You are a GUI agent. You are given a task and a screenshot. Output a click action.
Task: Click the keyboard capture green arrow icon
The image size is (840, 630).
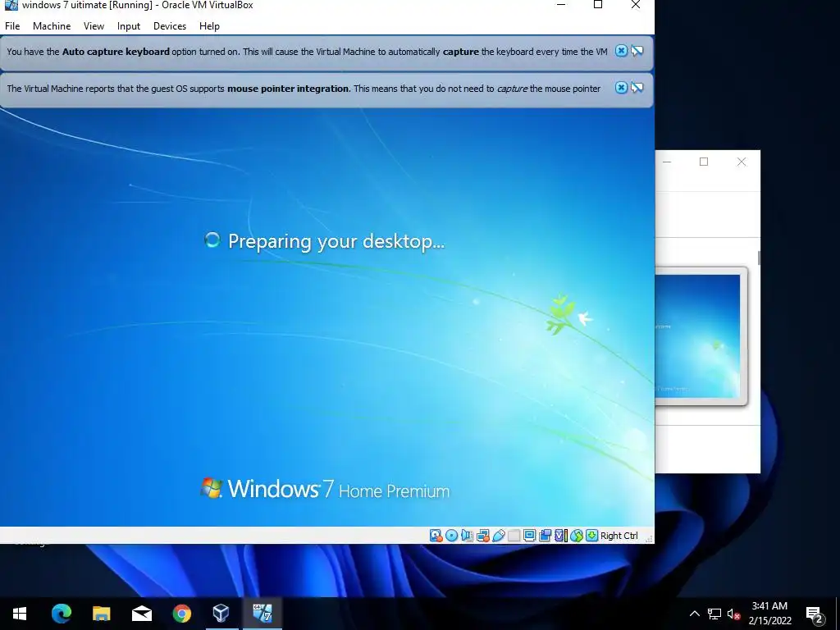point(592,536)
